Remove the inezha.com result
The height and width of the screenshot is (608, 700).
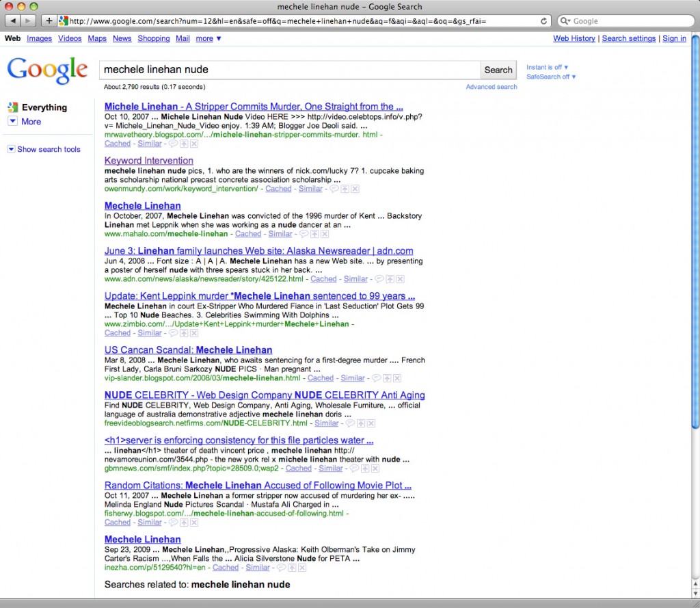click(302, 568)
